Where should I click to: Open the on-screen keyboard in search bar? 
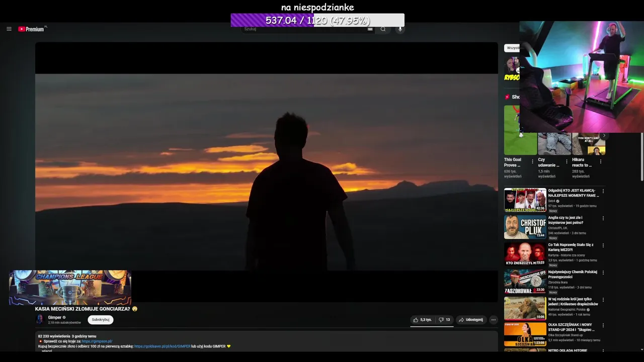pyautogui.click(x=370, y=29)
